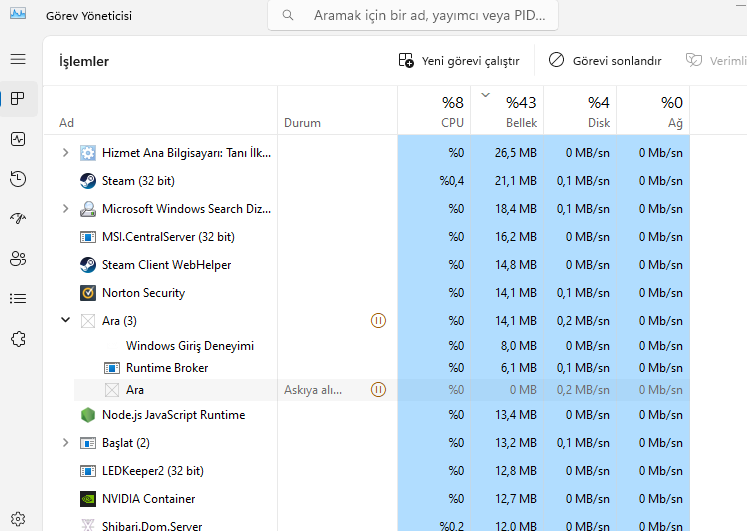Viewport: 747px width, 531px height.
Task: Open the Services puzzle-piece sidebar icon
Action: pyautogui.click(x=18, y=339)
